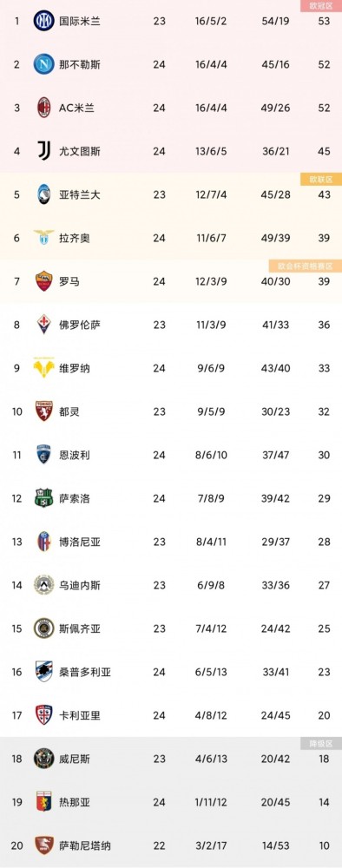Click the Lazio eagle logo
This screenshot has height=868, width=342.
tap(43, 238)
